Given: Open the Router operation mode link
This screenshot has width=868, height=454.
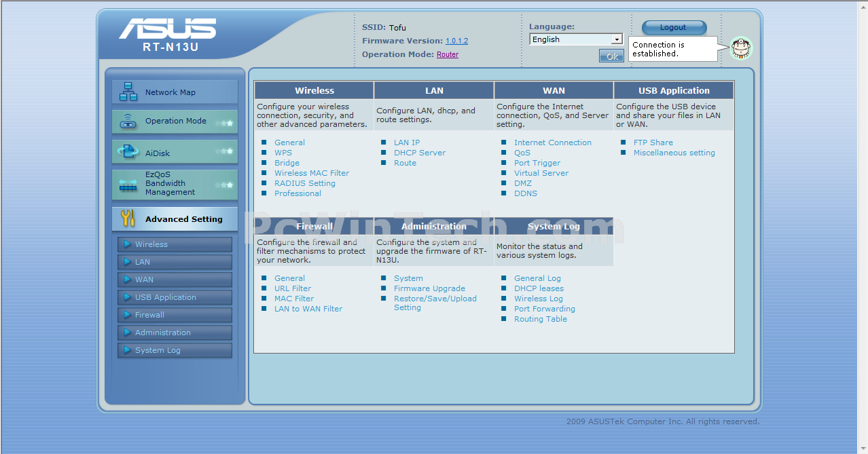Looking at the screenshot, I should [448, 54].
